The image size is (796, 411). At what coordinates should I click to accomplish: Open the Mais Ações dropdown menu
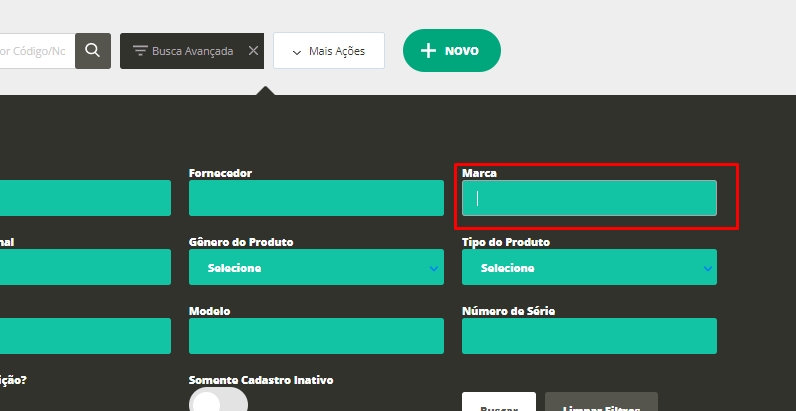click(x=329, y=51)
